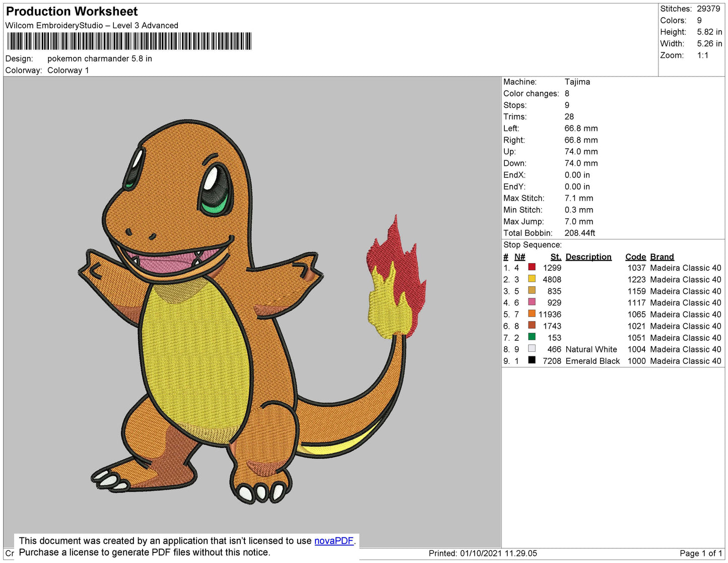
Task: Click the Up value 74.0 mm
Action: point(581,151)
